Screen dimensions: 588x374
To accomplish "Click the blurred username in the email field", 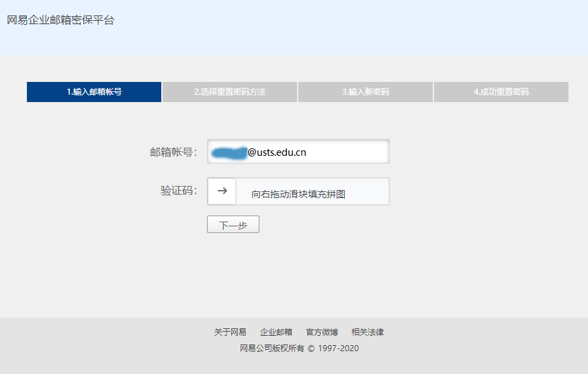I will click(x=228, y=152).
